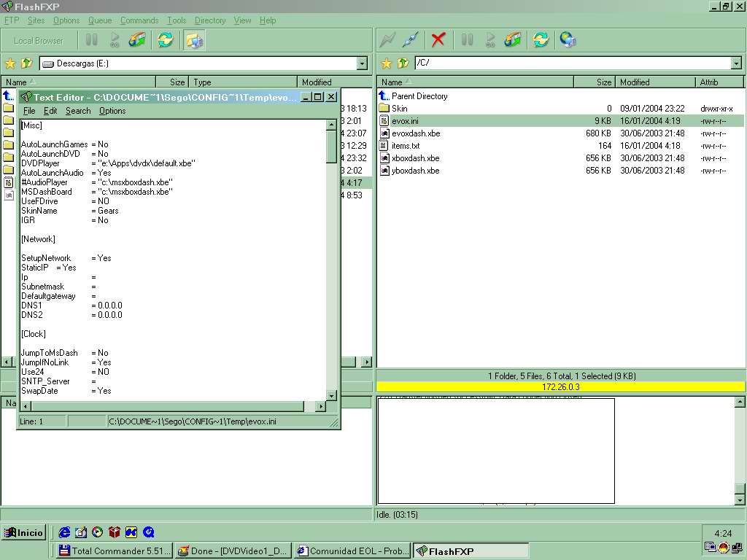
Task: Click the globe icon in right toolbar
Action: pos(568,39)
